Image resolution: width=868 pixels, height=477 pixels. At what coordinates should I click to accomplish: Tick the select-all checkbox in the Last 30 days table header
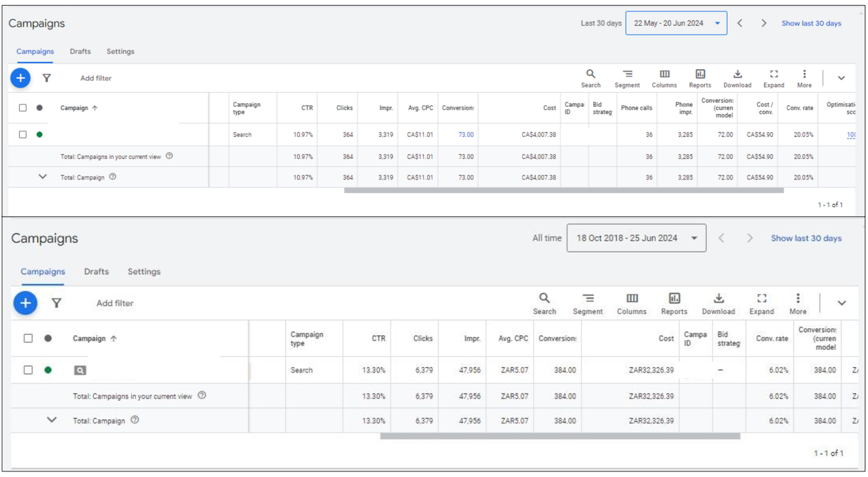(23, 108)
